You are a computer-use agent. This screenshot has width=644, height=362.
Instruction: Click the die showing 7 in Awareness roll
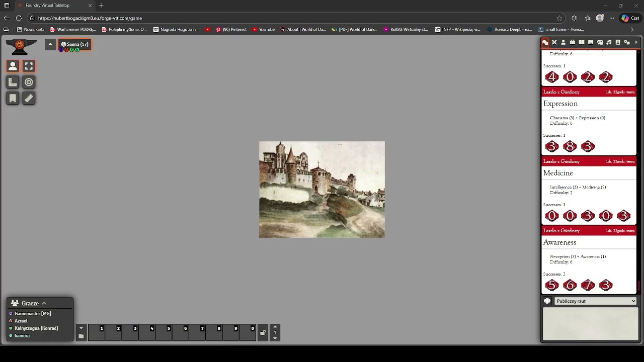[588, 285]
